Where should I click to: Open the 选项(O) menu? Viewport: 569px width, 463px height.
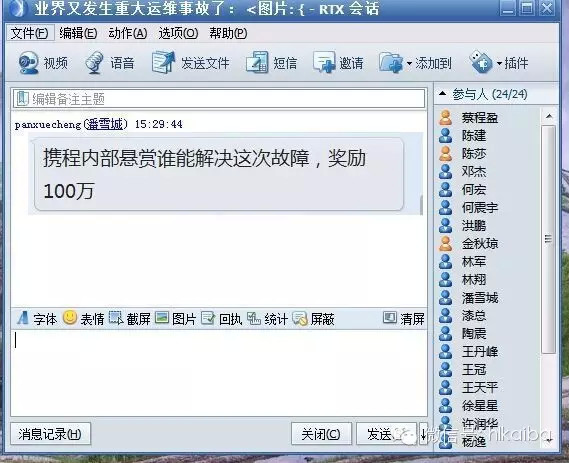(178, 33)
